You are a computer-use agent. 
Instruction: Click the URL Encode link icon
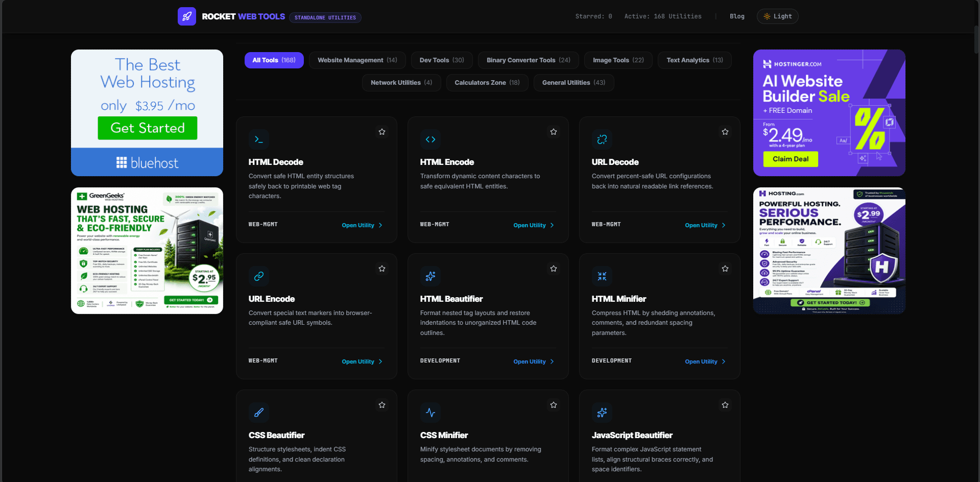pyautogui.click(x=259, y=276)
